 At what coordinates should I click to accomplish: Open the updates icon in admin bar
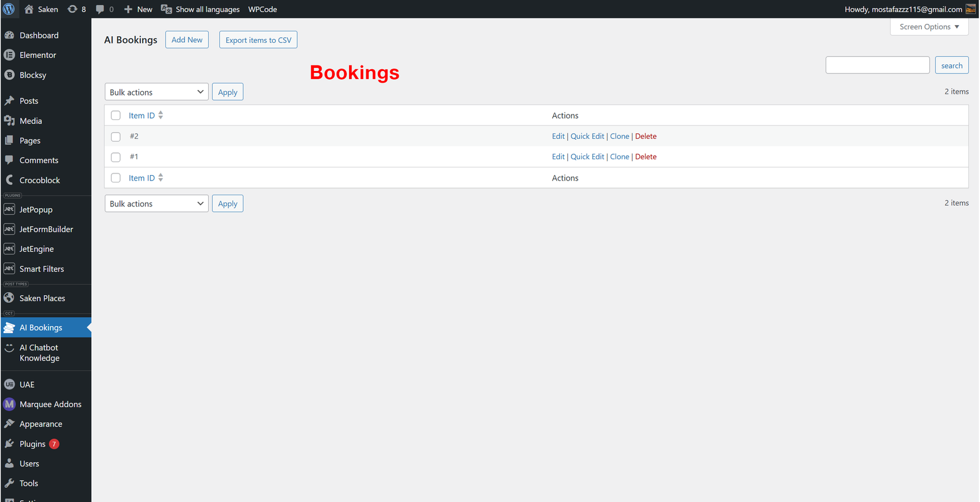pos(72,9)
